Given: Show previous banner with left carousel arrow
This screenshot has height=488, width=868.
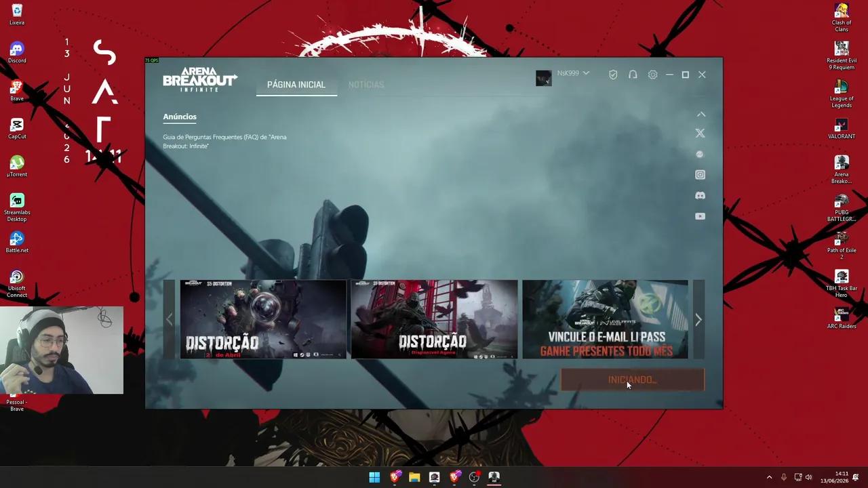Looking at the screenshot, I should [169, 319].
